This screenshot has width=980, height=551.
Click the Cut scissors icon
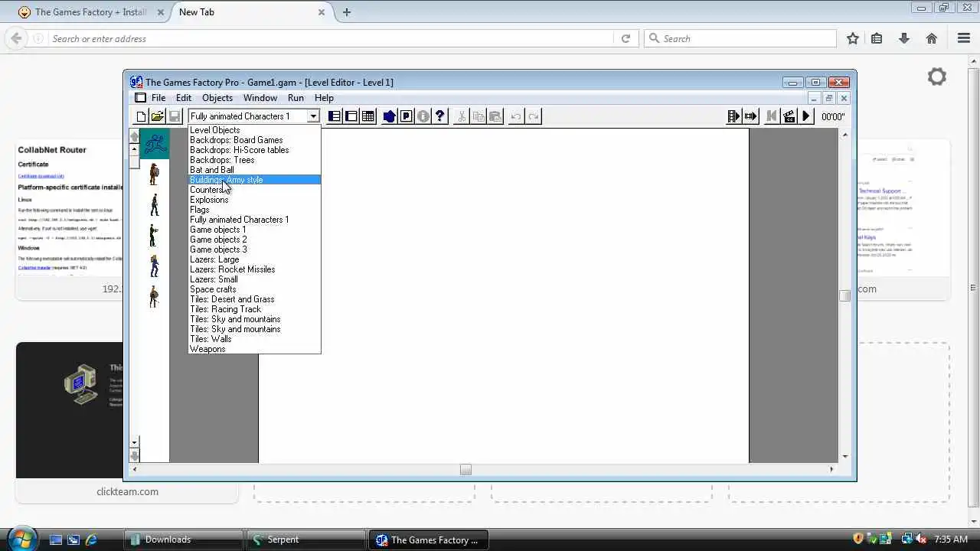point(462,116)
